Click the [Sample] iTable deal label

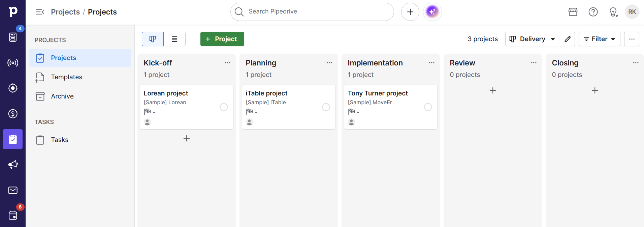[x=266, y=102]
